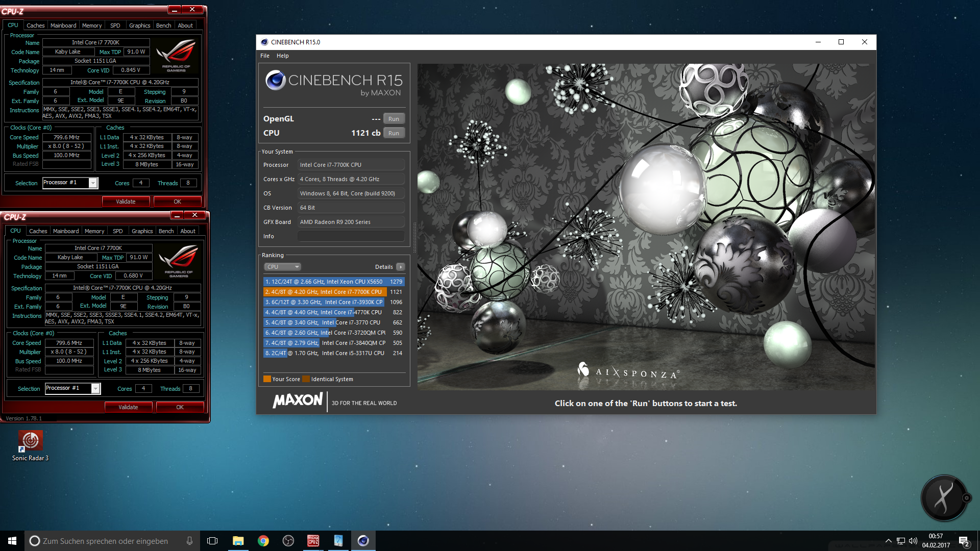
Task: Open the OBS-style circular taskbar icon
Action: pyautogui.click(x=288, y=541)
